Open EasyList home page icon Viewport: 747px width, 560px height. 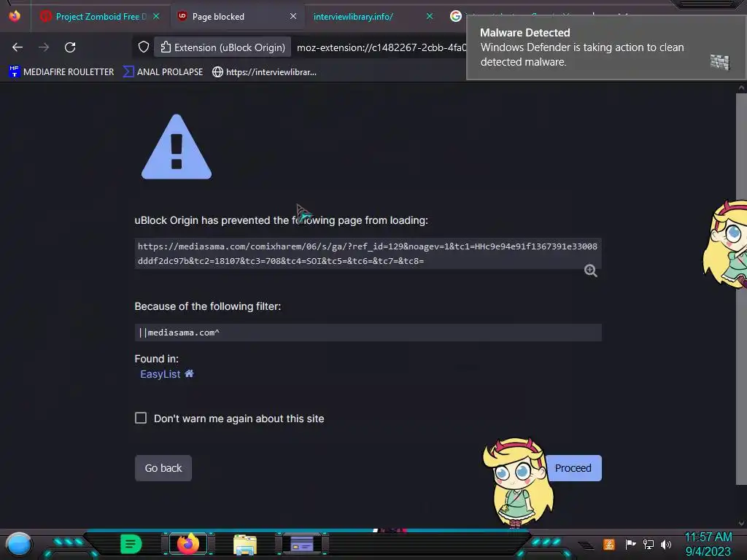(189, 374)
